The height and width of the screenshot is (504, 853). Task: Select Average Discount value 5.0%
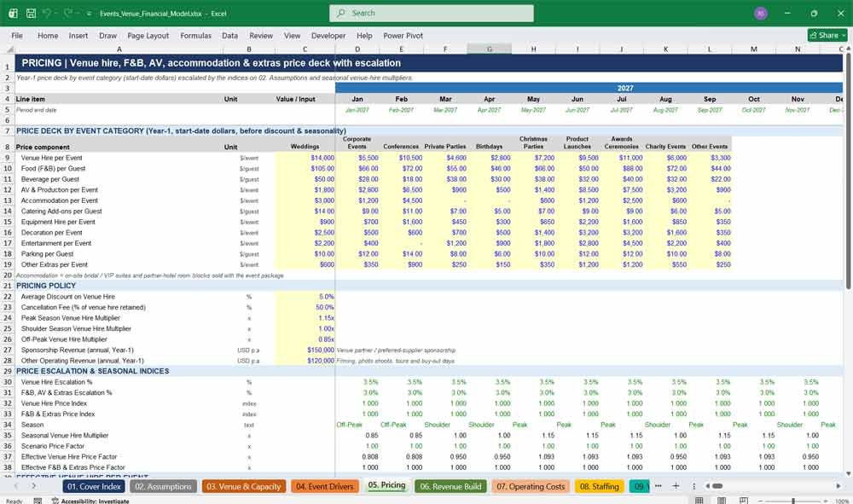click(305, 296)
